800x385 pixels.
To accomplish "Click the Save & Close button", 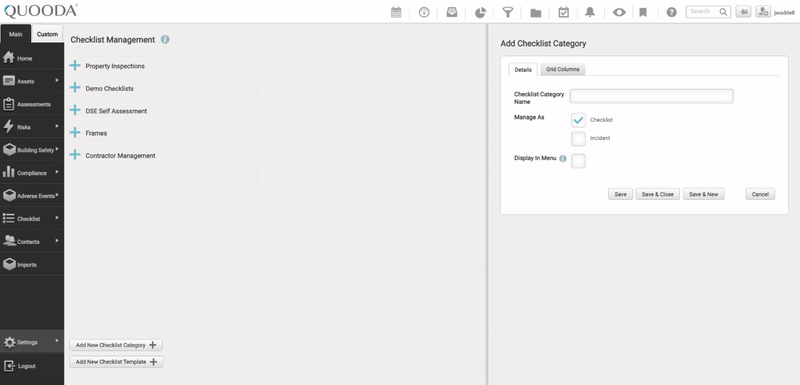I will click(658, 194).
